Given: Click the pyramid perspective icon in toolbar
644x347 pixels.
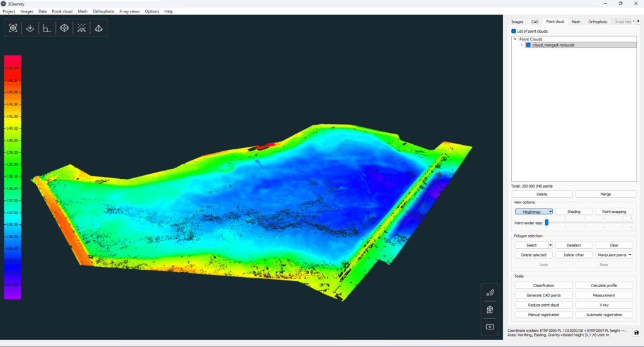Looking at the screenshot, I should pyautogui.click(x=99, y=28).
